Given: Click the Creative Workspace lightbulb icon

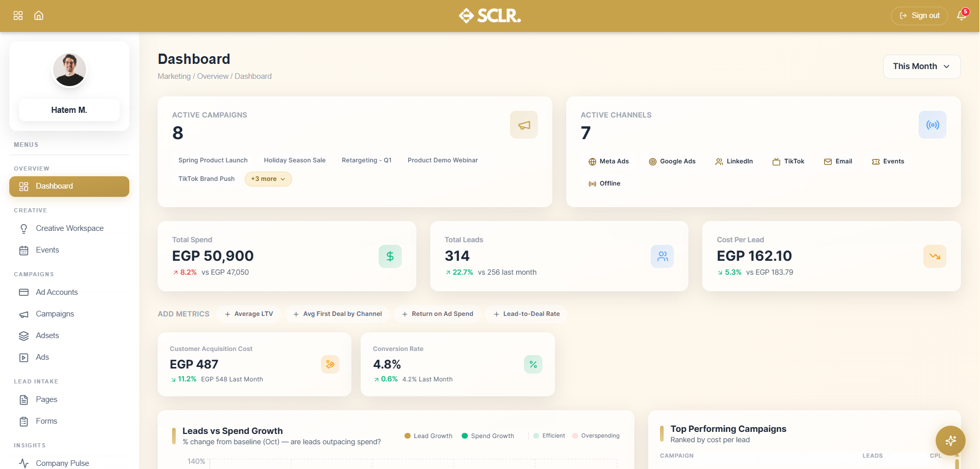Looking at the screenshot, I should [x=24, y=228].
